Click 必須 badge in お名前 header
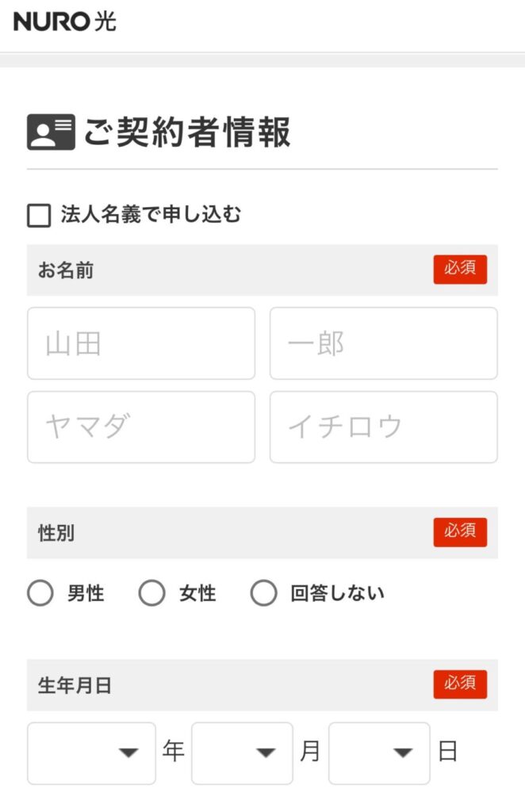The height and width of the screenshot is (812, 525). tap(460, 270)
